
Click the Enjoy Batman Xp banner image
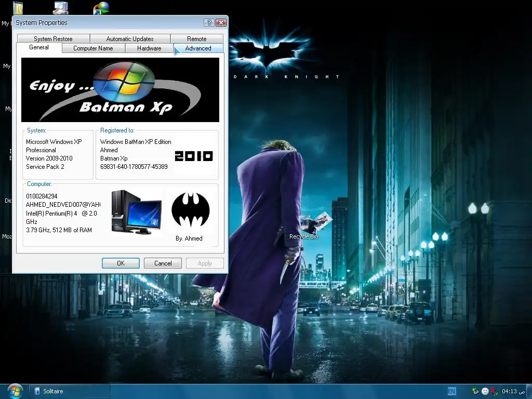[x=120, y=90]
